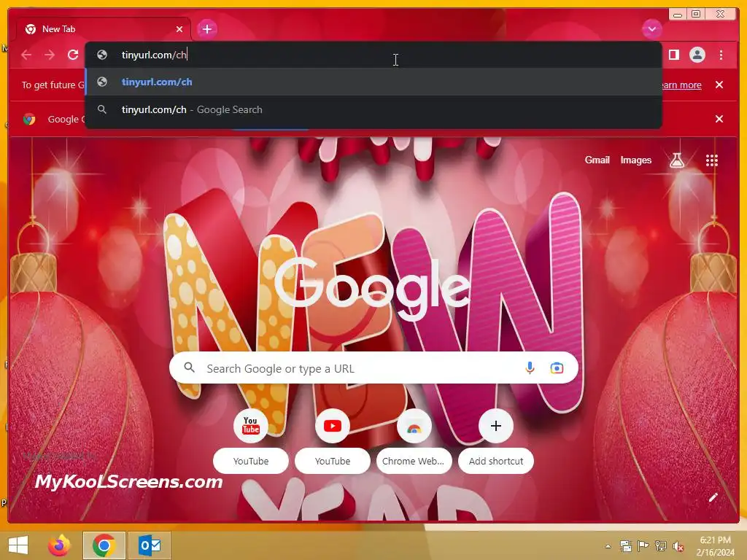
Task: Click the Search Google or type a URL box
Action: [x=373, y=368]
